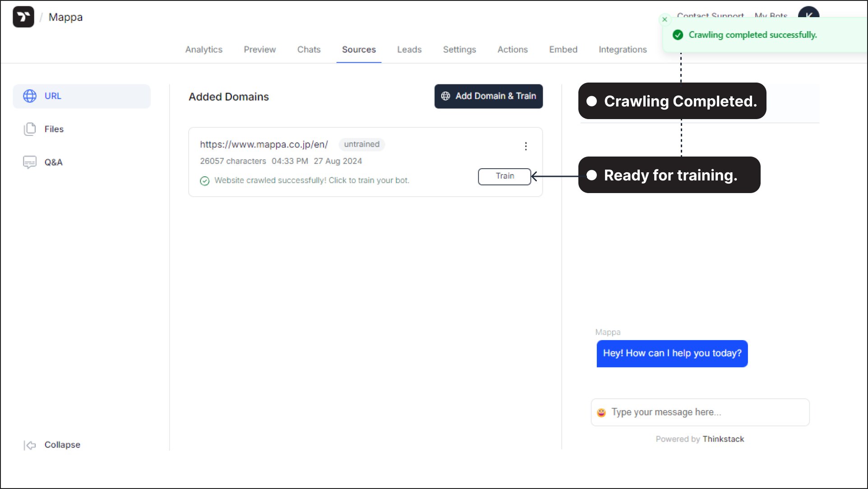Click the Thinkstack powered-by link
Screen dimensions: 868x489
coord(723,439)
